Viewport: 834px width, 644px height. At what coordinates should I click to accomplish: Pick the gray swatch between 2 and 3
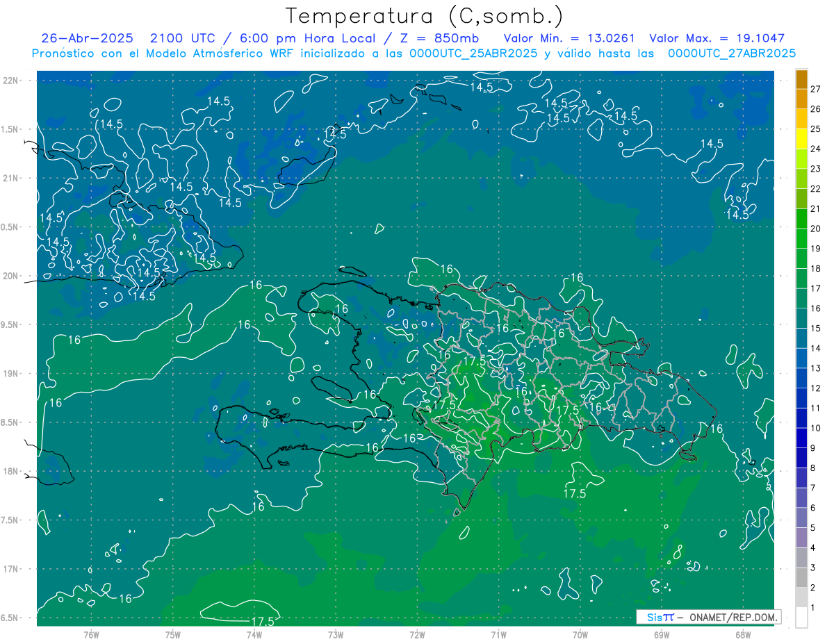(x=801, y=578)
